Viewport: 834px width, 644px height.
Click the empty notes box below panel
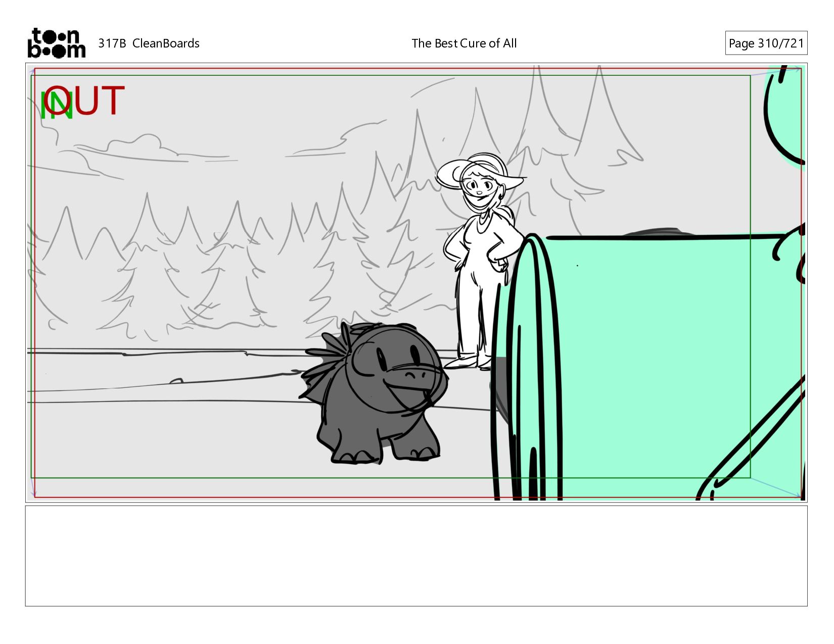pos(416,556)
